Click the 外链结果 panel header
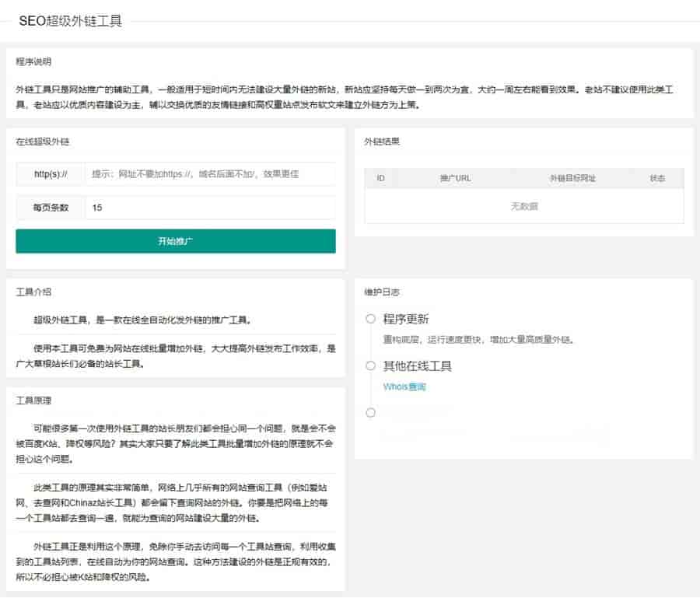This screenshot has height=598, width=700. tap(382, 142)
